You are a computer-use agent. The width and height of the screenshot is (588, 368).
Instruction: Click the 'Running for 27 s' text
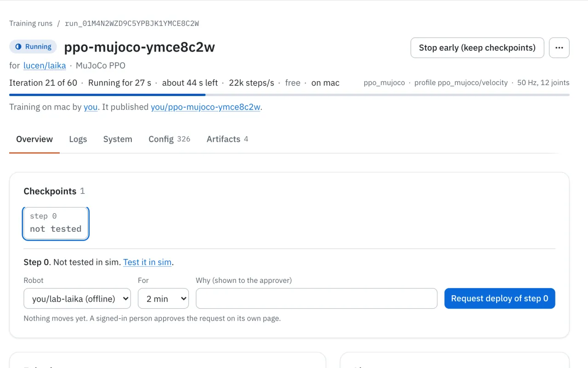(x=119, y=83)
